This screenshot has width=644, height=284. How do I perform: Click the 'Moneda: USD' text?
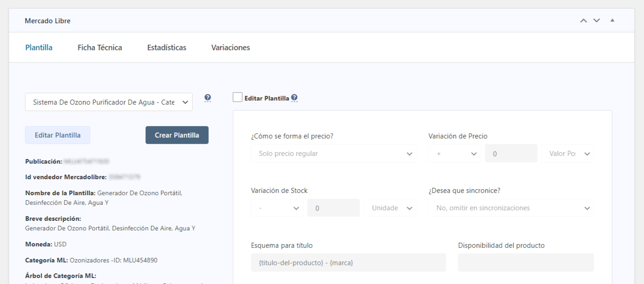tap(46, 244)
